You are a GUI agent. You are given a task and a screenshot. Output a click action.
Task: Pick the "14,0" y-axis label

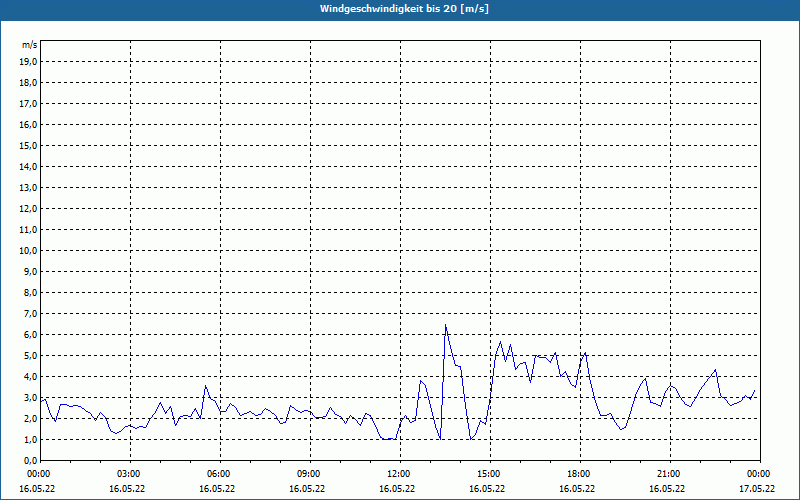(x=28, y=166)
